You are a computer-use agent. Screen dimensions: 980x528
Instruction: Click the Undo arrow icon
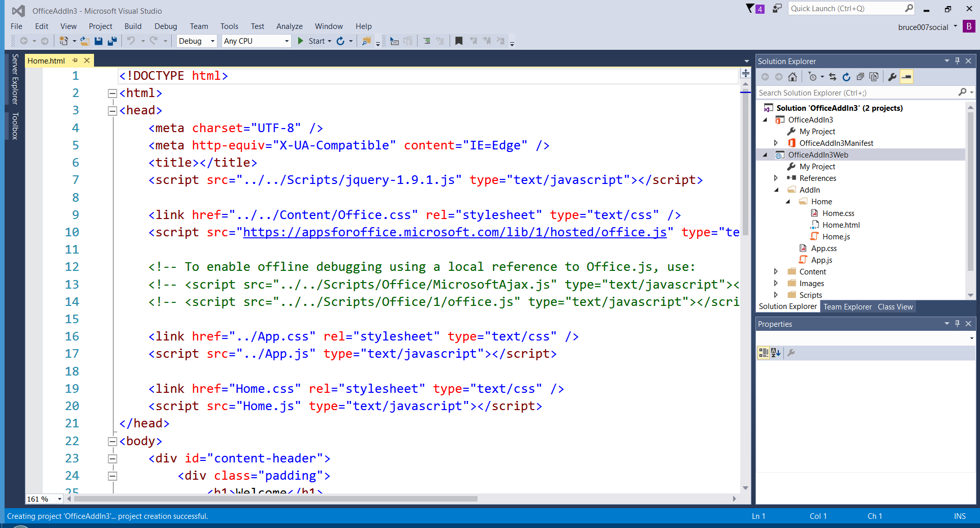pyautogui.click(x=131, y=41)
